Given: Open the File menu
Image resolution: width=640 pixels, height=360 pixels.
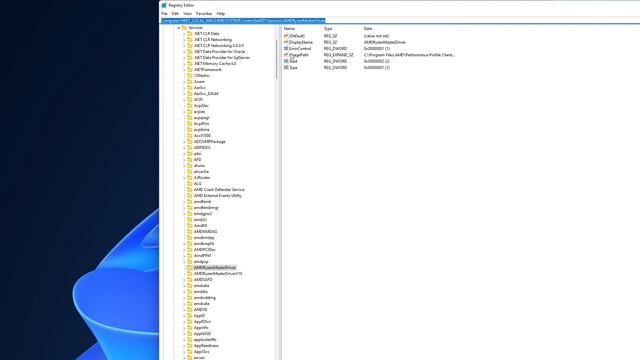Looking at the screenshot, I should tap(164, 13).
